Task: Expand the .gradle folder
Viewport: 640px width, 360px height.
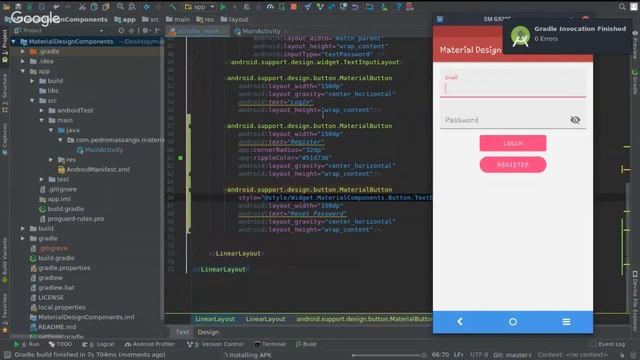Action: point(23,51)
